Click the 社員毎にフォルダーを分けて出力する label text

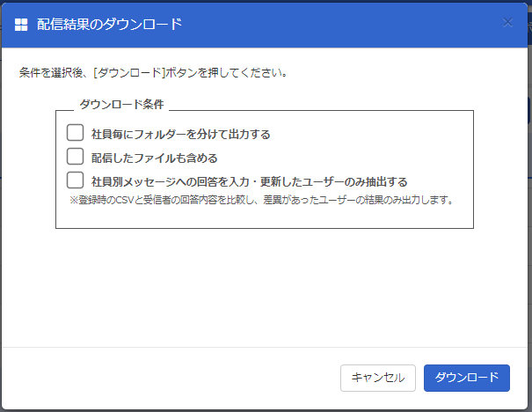pos(180,134)
